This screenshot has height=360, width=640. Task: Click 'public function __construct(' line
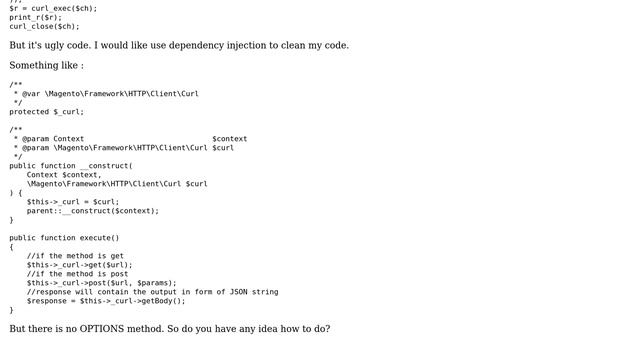[71, 166]
